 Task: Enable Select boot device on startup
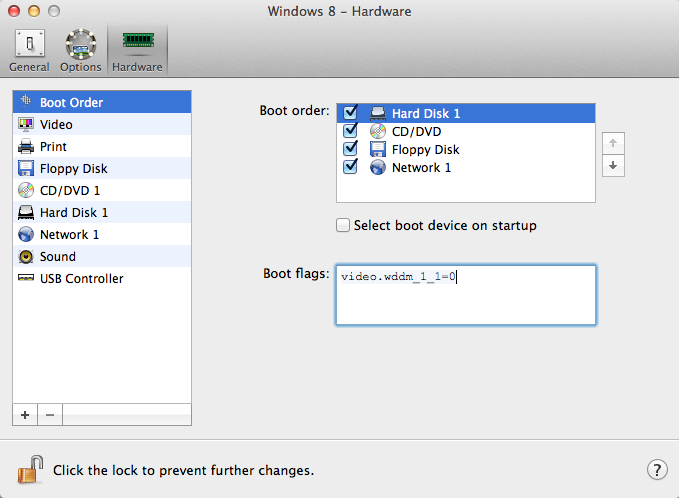click(x=343, y=225)
